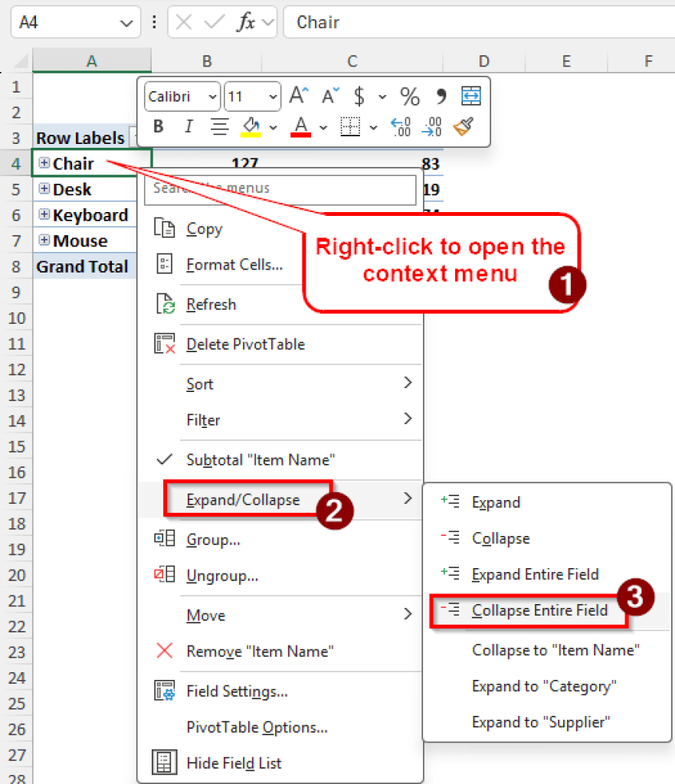675x784 pixels.
Task: Open the Calibri font name dropdown
Action: [213, 96]
